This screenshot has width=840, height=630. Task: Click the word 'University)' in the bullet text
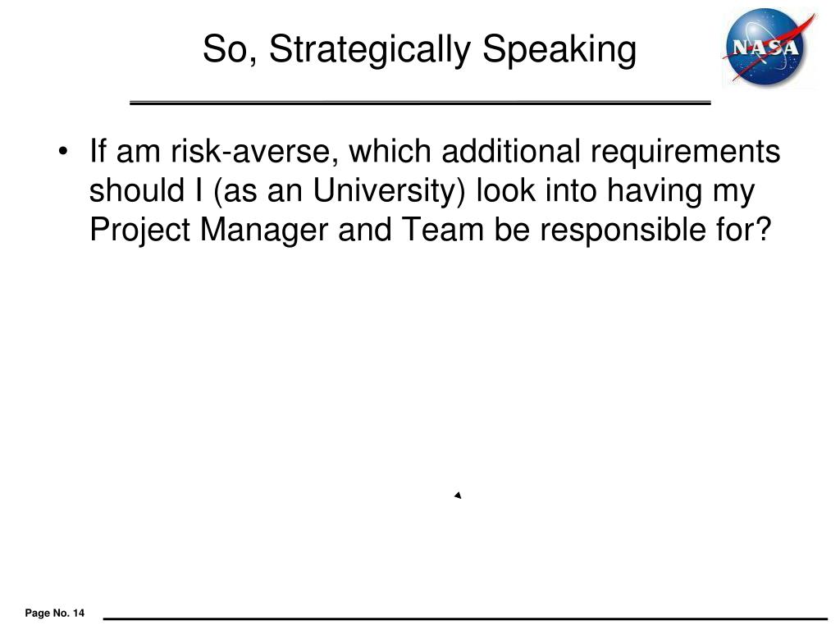click(x=390, y=190)
